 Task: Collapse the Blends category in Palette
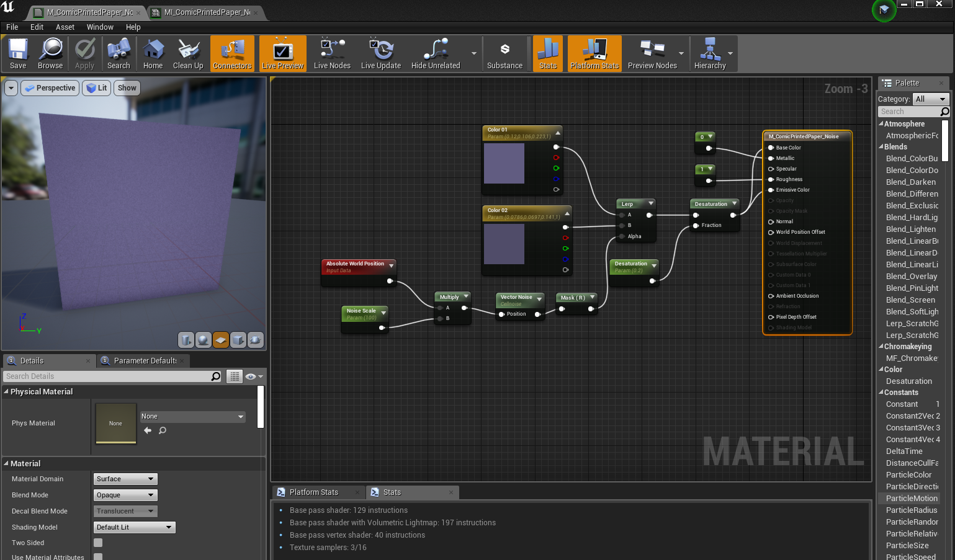coord(881,147)
